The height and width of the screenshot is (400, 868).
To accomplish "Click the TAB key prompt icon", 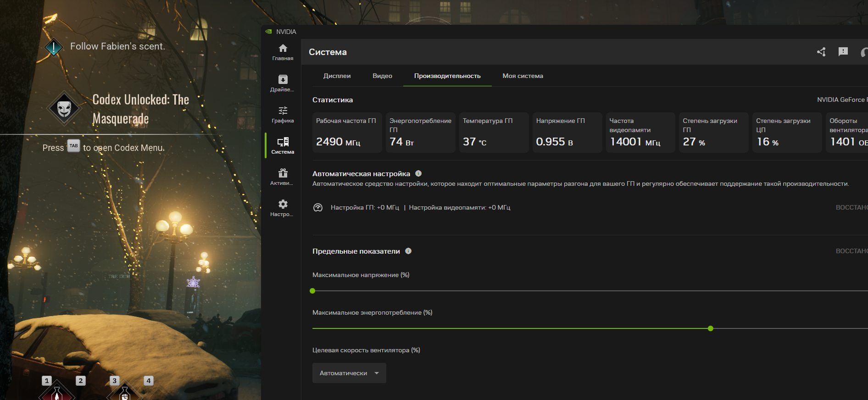I will [73, 146].
